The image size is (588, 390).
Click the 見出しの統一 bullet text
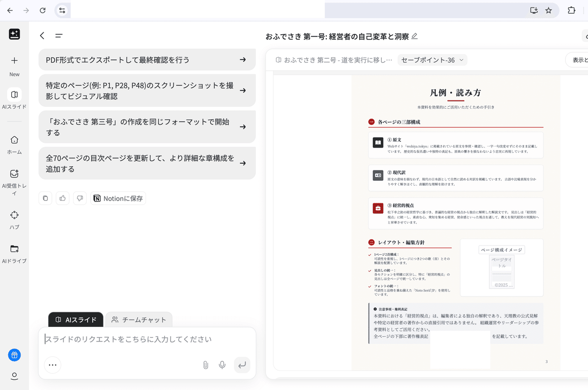tap(412, 274)
